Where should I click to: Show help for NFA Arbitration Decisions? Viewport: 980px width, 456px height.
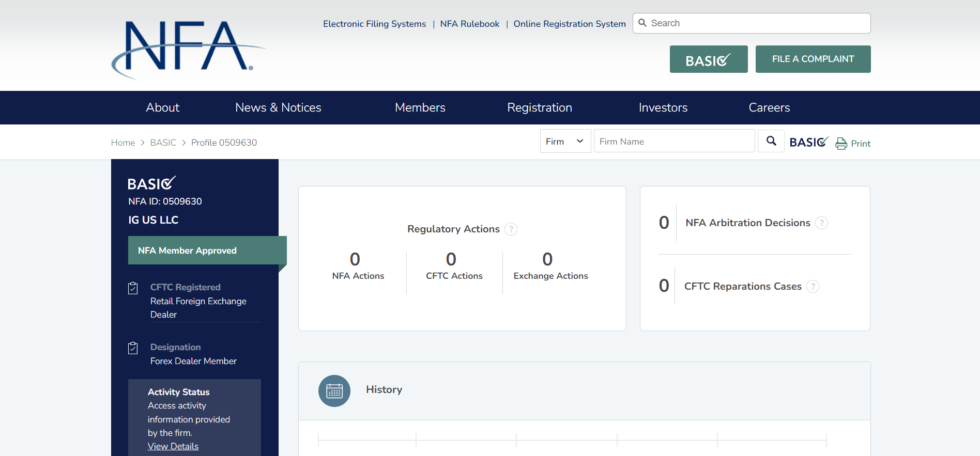tap(821, 223)
